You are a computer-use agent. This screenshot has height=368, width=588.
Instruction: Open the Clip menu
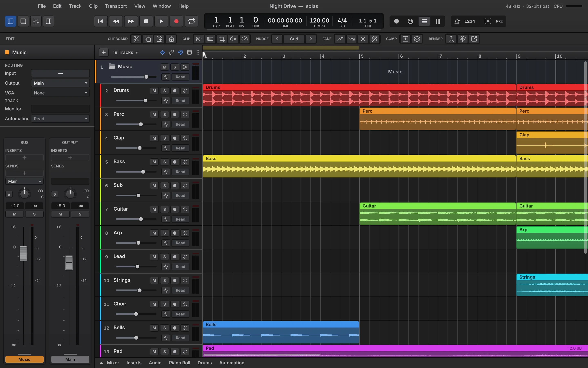93,6
